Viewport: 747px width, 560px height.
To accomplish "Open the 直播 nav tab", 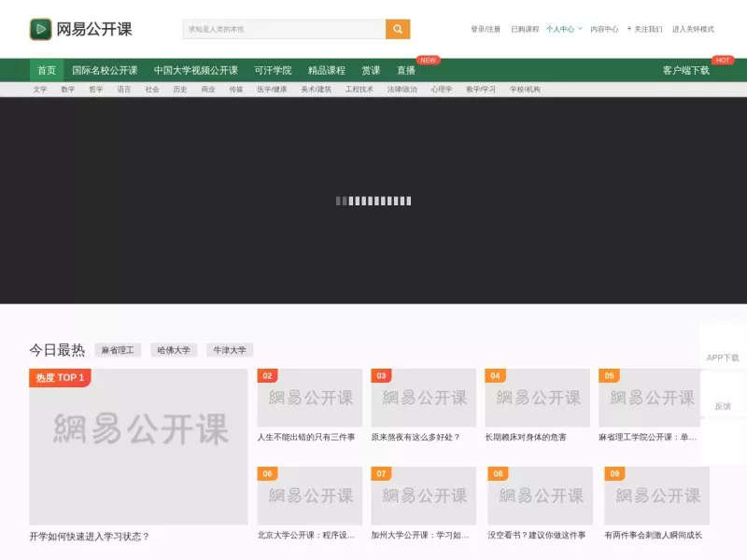I will [406, 71].
